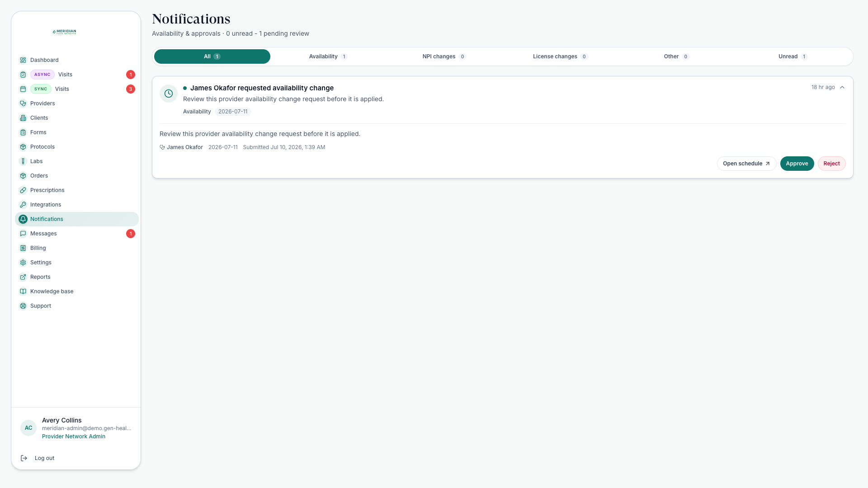Click the Prescriptions pill icon
868x488 pixels.
pyautogui.click(x=23, y=190)
